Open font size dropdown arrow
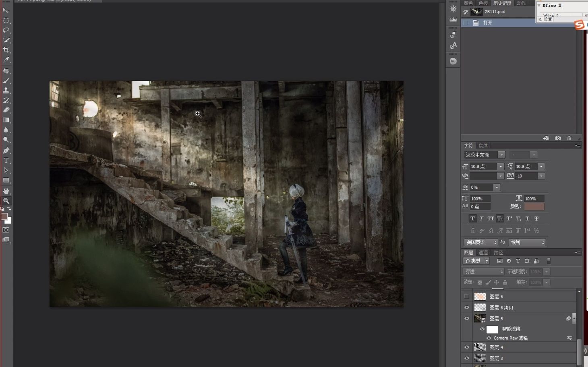This screenshot has width=588, height=367. [501, 167]
